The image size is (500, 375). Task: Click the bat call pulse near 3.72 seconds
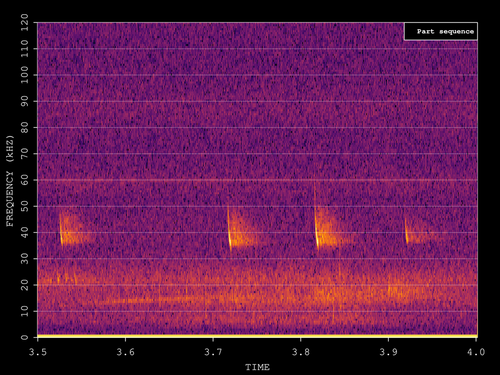229,230
